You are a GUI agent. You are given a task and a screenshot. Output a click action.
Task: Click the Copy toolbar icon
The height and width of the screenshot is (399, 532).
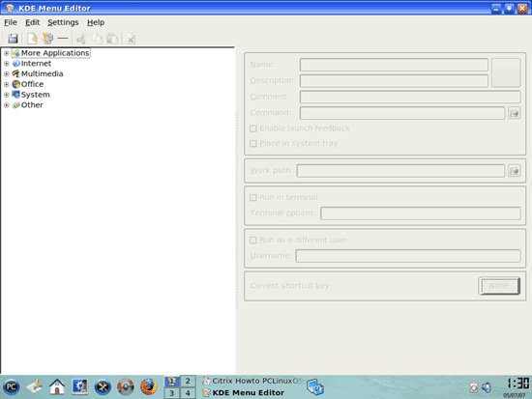pos(97,39)
